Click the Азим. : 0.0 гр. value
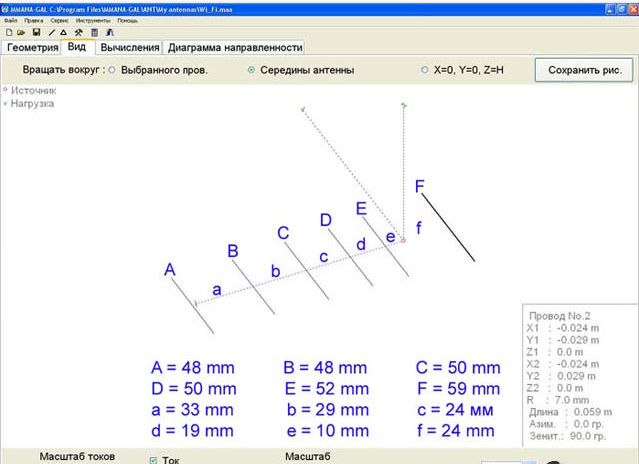Screen dimensions: 639x464 (x=566, y=424)
